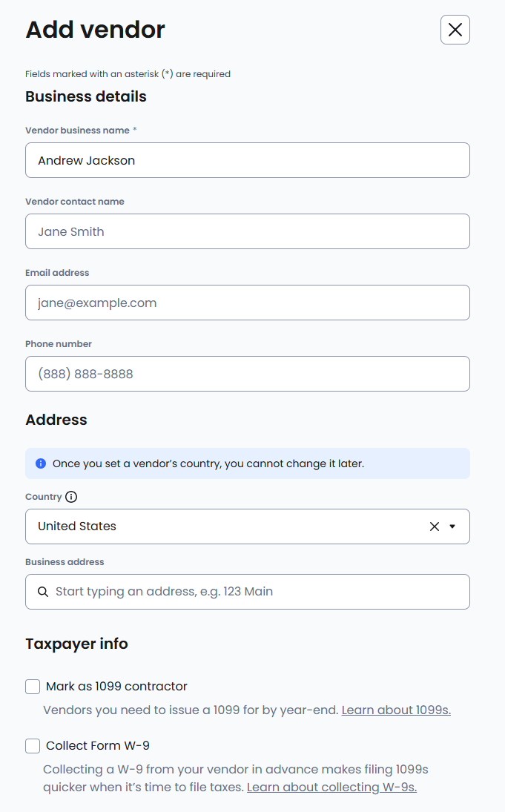Screen dimensions: 505x812
Task: Focus the Vendor contact name field
Action: (x=247, y=231)
